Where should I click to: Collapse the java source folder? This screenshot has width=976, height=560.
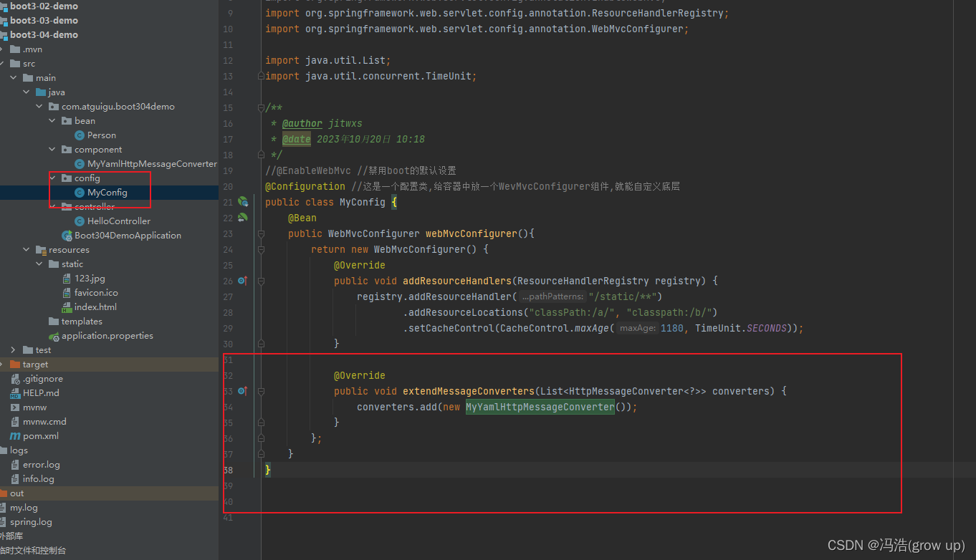tap(27, 92)
